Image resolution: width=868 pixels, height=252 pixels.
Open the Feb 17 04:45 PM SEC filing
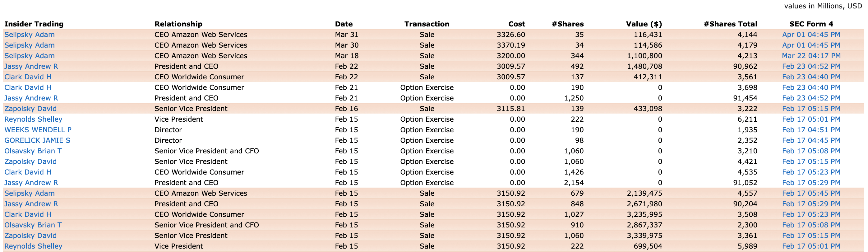[811, 140]
